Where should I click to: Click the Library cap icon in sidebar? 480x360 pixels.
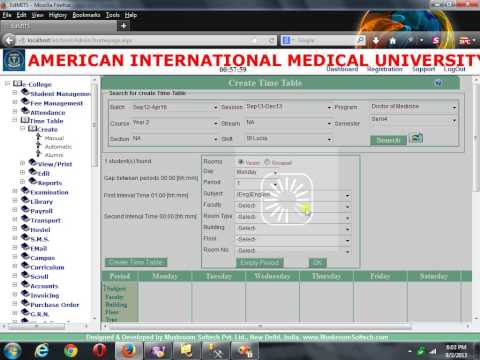(25, 200)
